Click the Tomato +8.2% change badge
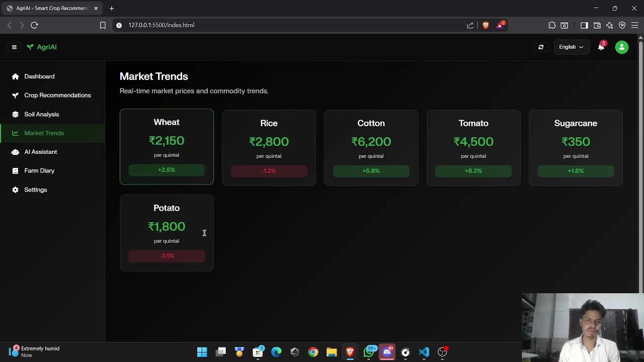 tap(473, 171)
